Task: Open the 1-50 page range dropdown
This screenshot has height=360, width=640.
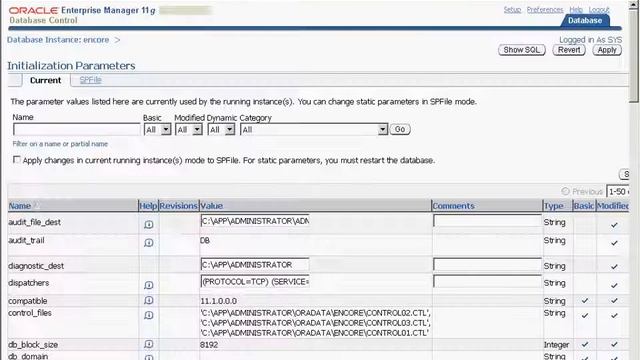Action: coord(618,191)
